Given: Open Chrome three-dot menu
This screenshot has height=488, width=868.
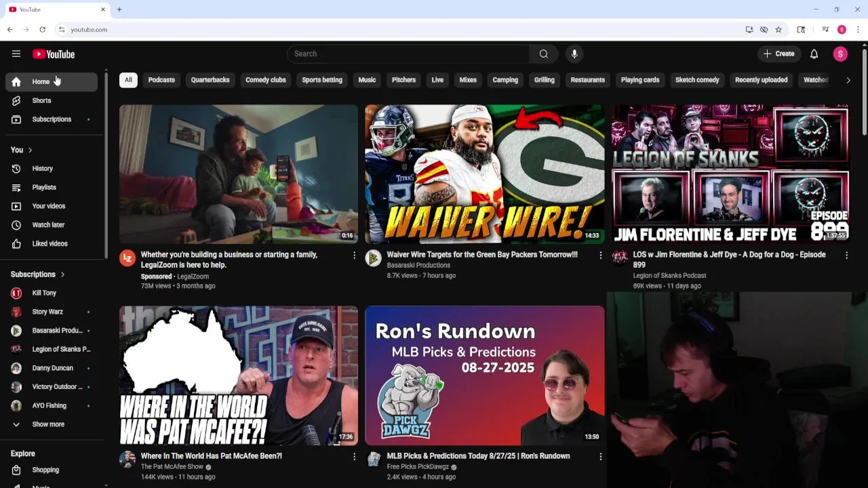Looking at the screenshot, I should coord(858,30).
